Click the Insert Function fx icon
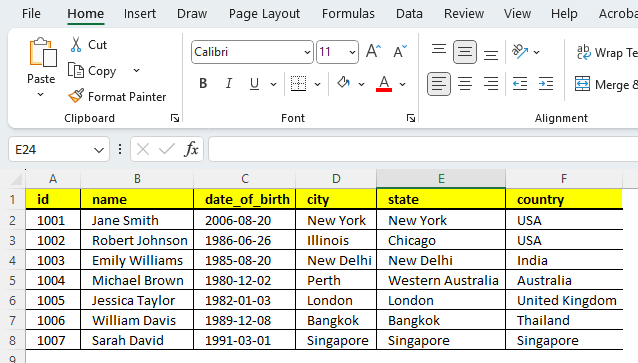Screen dimensions: 638x363 coord(191,149)
